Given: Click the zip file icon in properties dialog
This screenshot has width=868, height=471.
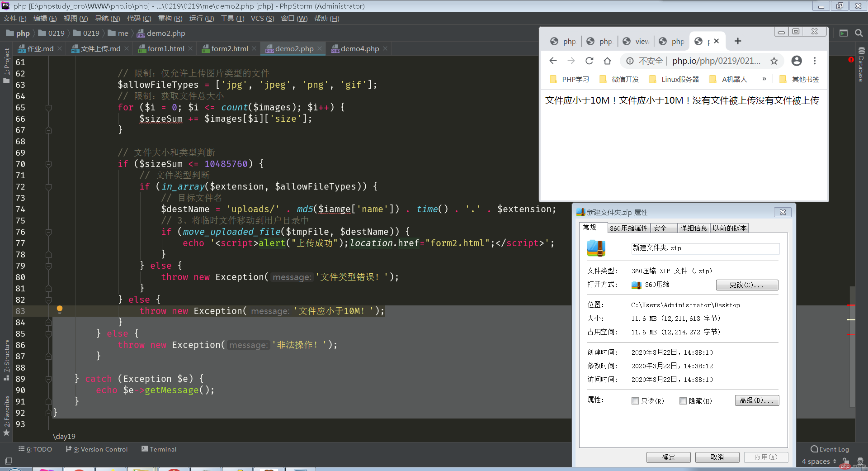Looking at the screenshot, I should pos(596,248).
